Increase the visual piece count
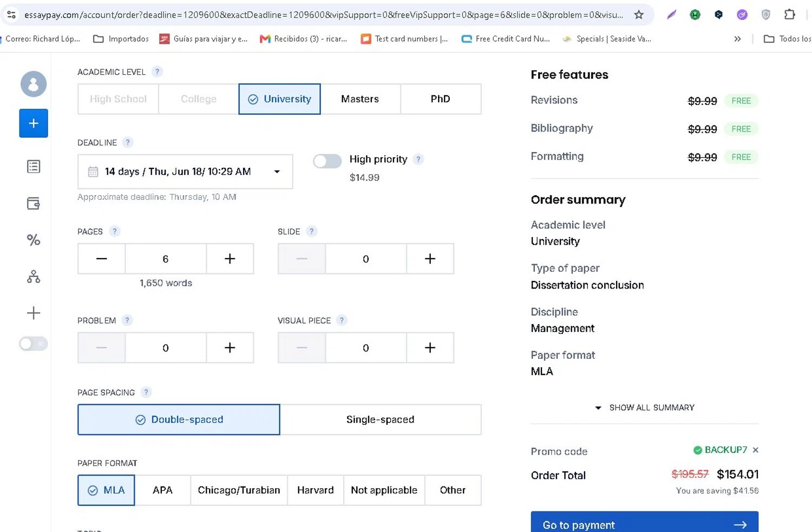Viewport: 812px width, 532px height. click(x=430, y=347)
